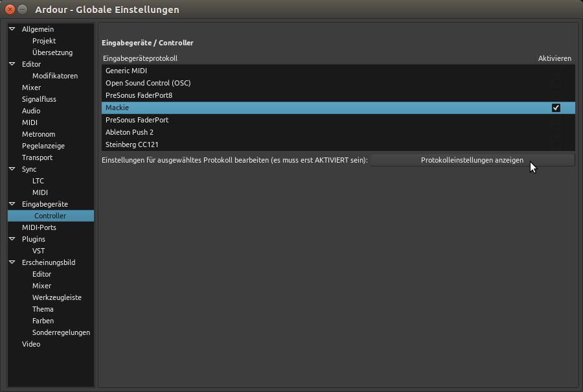Open Transport settings
This screenshot has width=583, height=392.
tap(37, 157)
